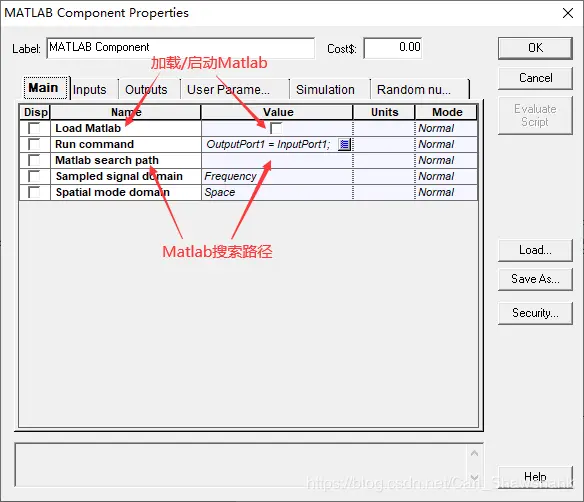Click the Save As... button
584x502 pixels.
coord(535,279)
